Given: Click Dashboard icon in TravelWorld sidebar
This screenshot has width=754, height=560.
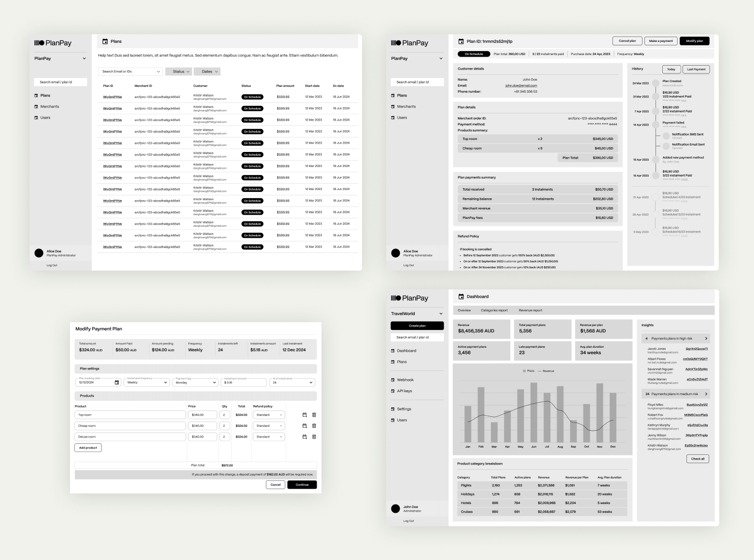Looking at the screenshot, I should pos(393,351).
